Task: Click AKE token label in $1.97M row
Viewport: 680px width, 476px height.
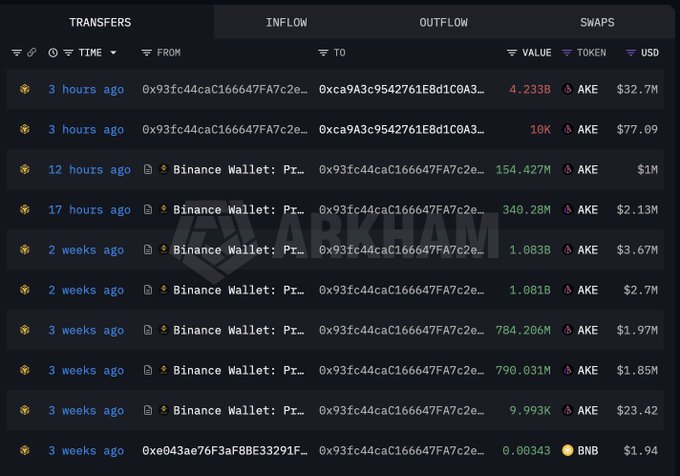Action: click(588, 330)
